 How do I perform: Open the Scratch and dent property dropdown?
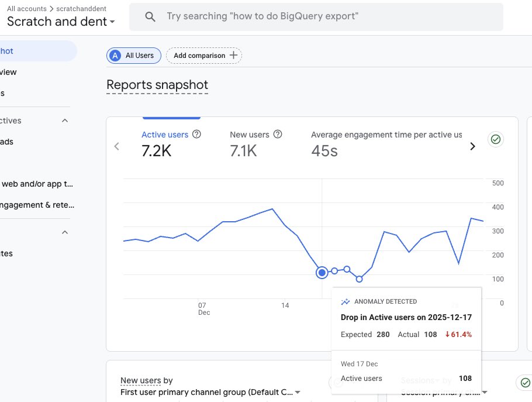[x=61, y=22]
